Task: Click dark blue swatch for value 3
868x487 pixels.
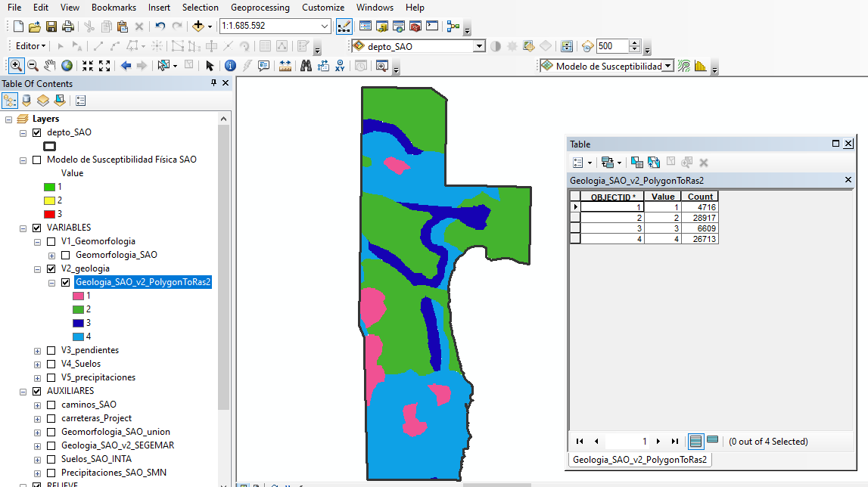Action: click(x=78, y=323)
